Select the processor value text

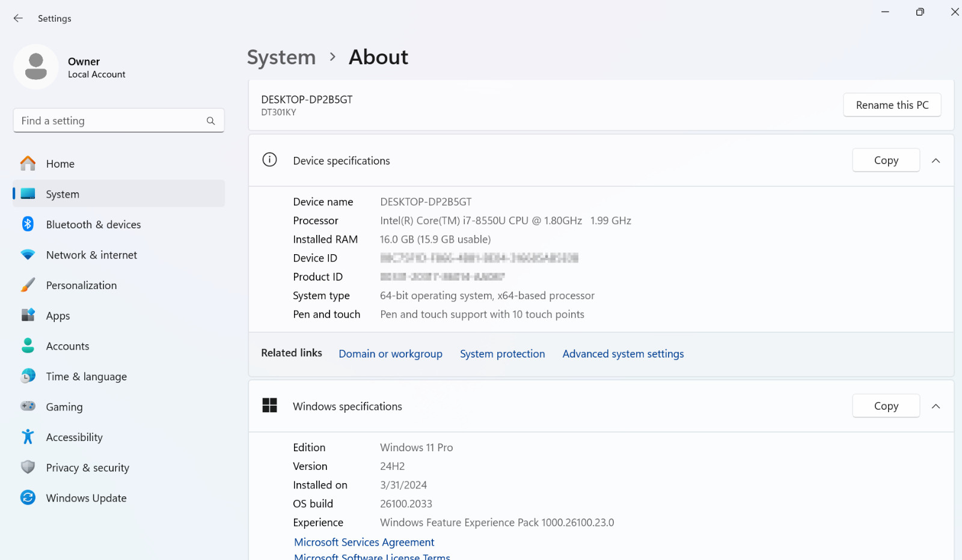tap(506, 221)
